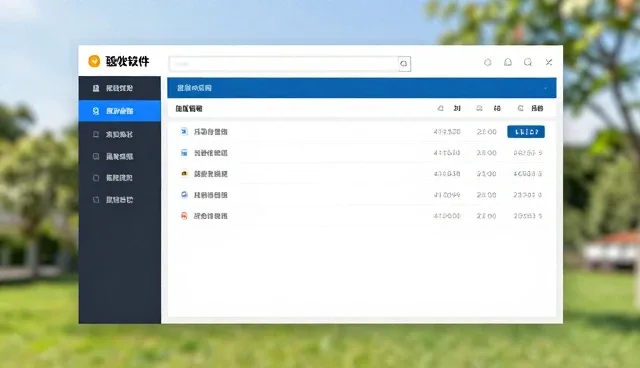Click the icon of the third sidebar item
The width and height of the screenshot is (640, 368).
(x=96, y=134)
